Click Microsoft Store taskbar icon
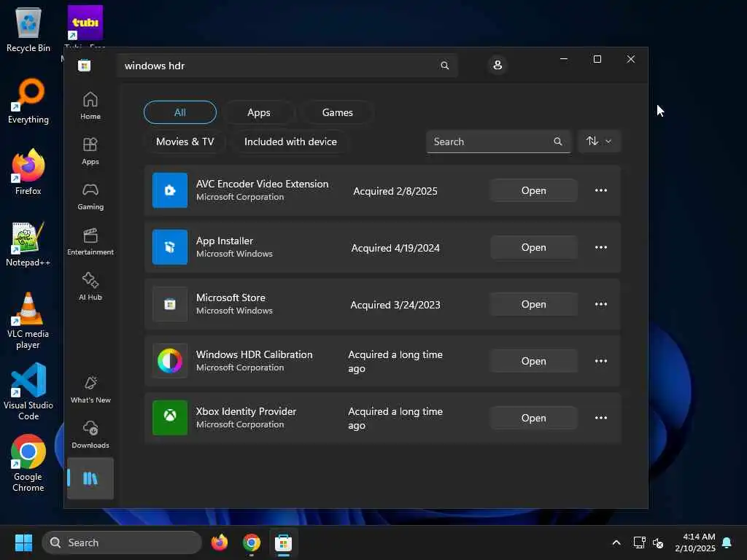This screenshot has width=747, height=560. [284, 542]
